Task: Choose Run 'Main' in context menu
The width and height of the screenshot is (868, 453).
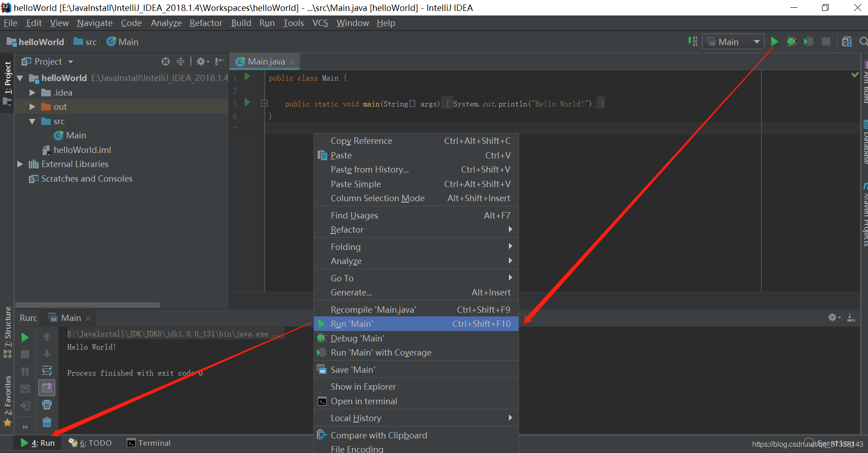Action: click(x=416, y=324)
